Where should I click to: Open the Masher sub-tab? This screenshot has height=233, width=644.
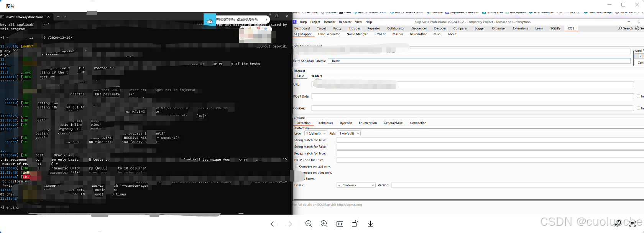pyautogui.click(x=398, y=34)
